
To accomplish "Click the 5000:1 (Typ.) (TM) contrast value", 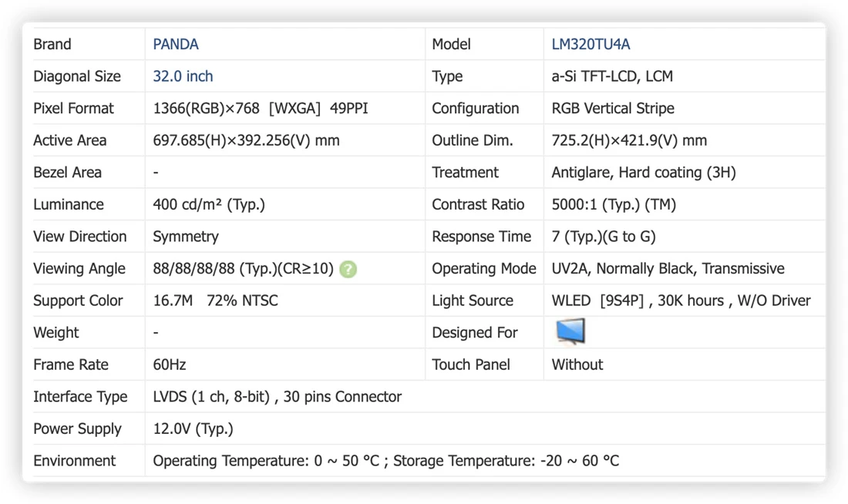I will click(614, 204).
